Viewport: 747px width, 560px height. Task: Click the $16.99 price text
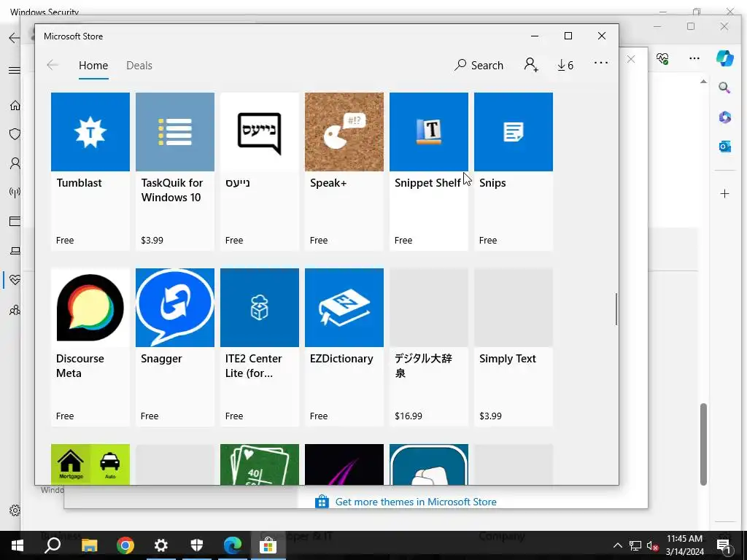[x=409, y=416]
